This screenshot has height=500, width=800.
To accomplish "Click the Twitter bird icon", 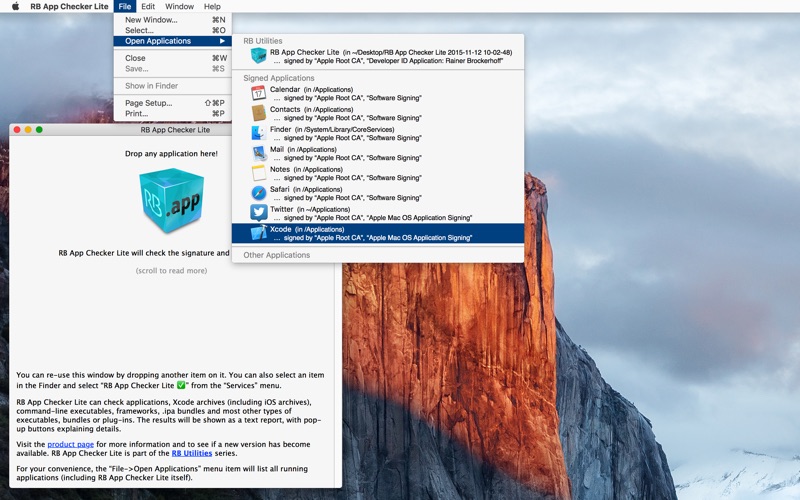I will 258,213.
